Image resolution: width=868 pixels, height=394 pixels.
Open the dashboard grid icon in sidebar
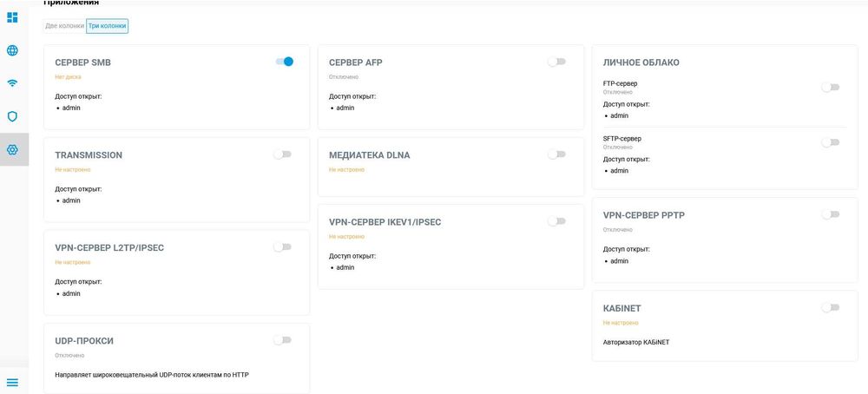click(x=12, y=17)
